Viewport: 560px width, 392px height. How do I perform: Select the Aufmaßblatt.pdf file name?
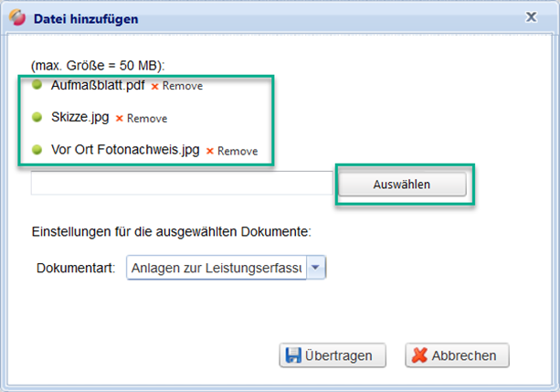click(x=99, y=86)
